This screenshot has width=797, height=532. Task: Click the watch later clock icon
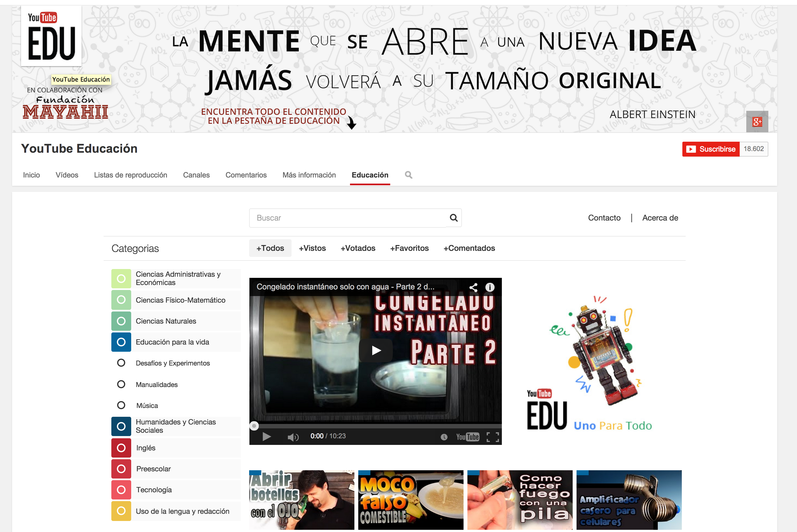(444, 437)
